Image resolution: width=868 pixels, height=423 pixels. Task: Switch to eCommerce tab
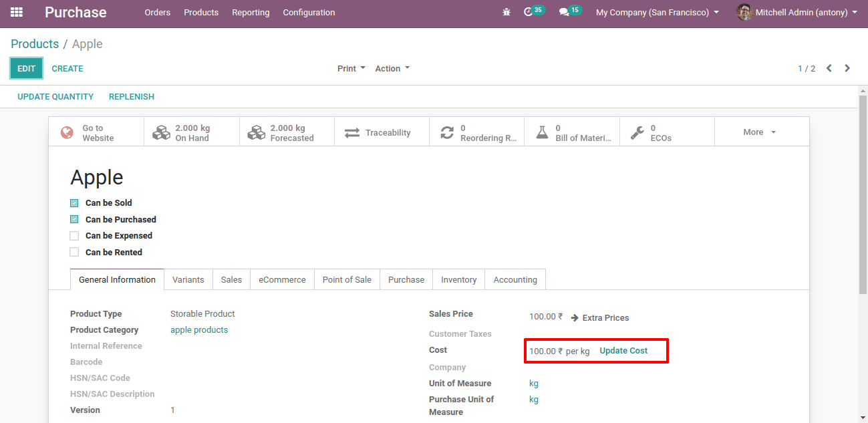pyautogui.click(x=282, y=279)
